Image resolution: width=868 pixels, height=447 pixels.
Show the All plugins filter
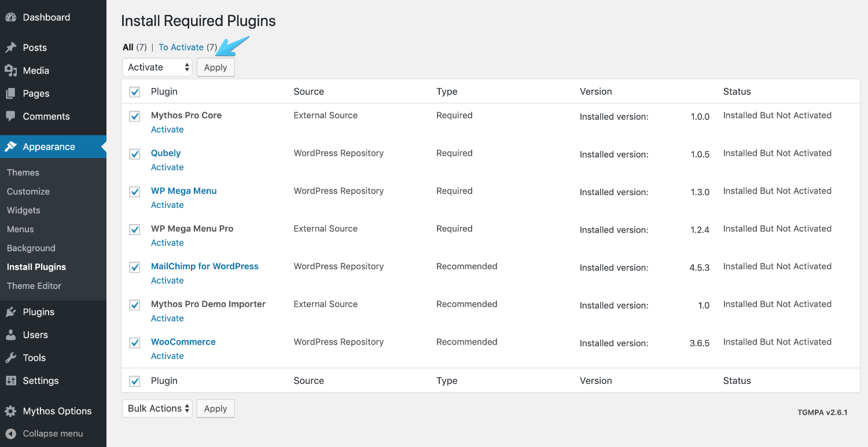(128, 47)
